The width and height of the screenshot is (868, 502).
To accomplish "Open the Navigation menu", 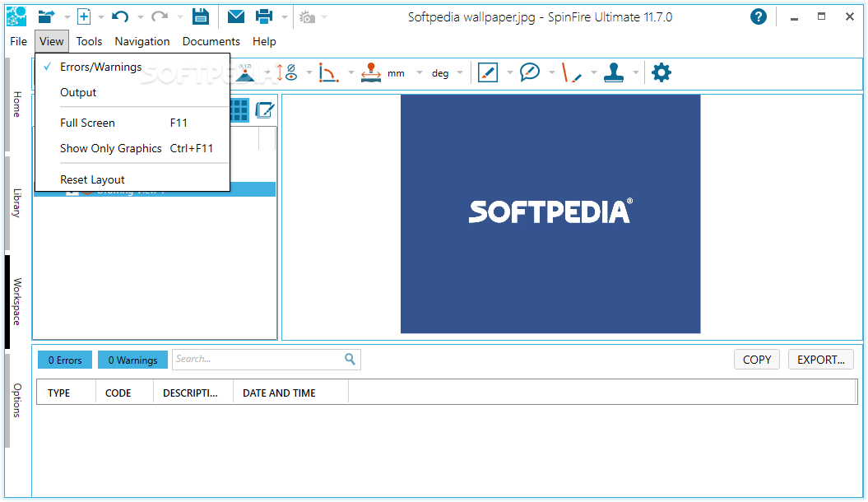I will [142, 41].
